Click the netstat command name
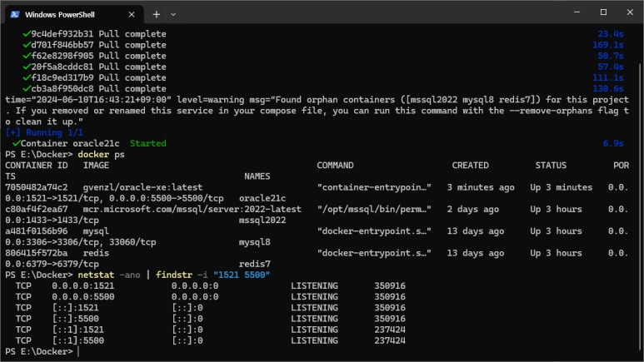This screenshot has height=362, width=644. (96, 275)
